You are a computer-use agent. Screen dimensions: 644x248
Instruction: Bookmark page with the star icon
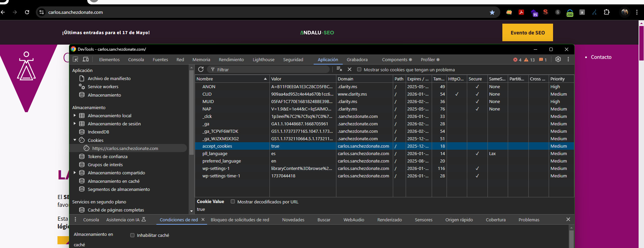pyautogui.click(x=492, y=12)
